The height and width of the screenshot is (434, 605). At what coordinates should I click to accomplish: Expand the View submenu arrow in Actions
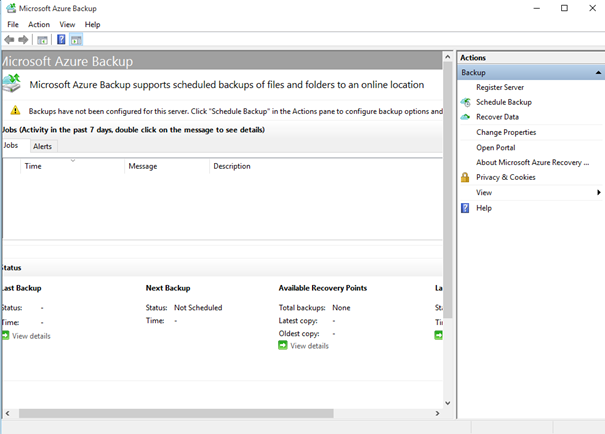coord(598,192)
